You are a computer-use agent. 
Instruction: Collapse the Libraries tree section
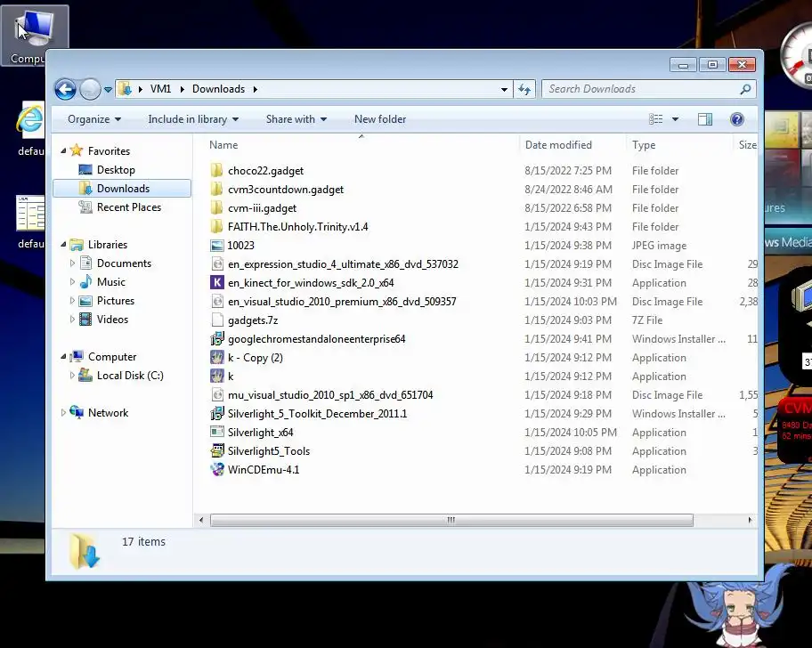click(63, 244)
